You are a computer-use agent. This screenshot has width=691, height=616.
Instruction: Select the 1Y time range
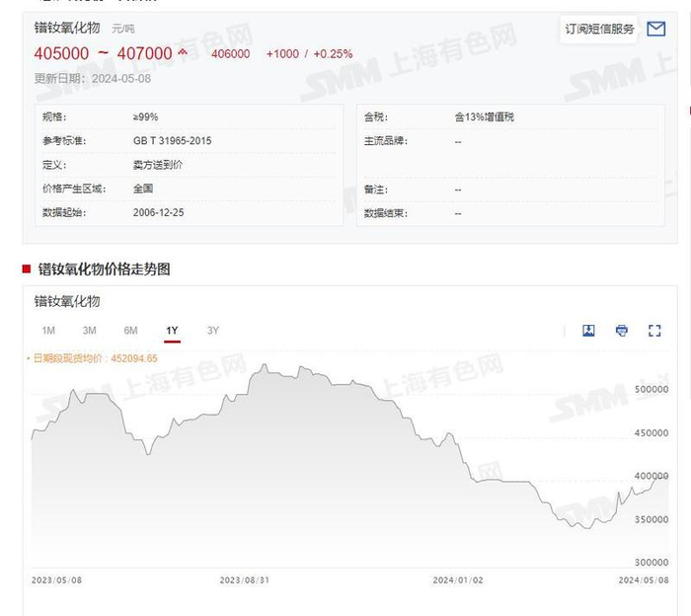[x=172, y=331]
